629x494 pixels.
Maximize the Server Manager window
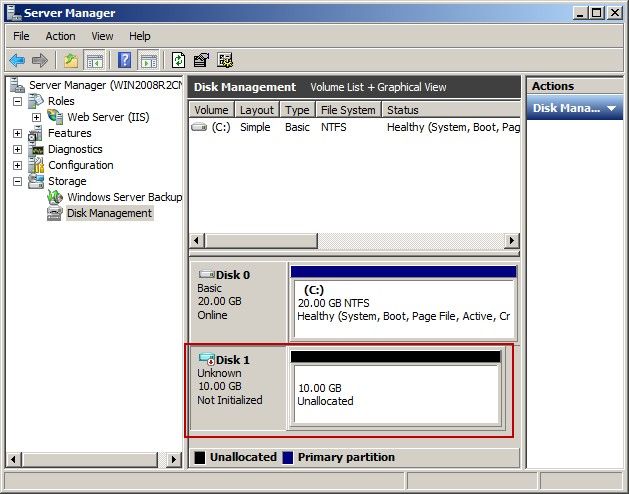597,13
